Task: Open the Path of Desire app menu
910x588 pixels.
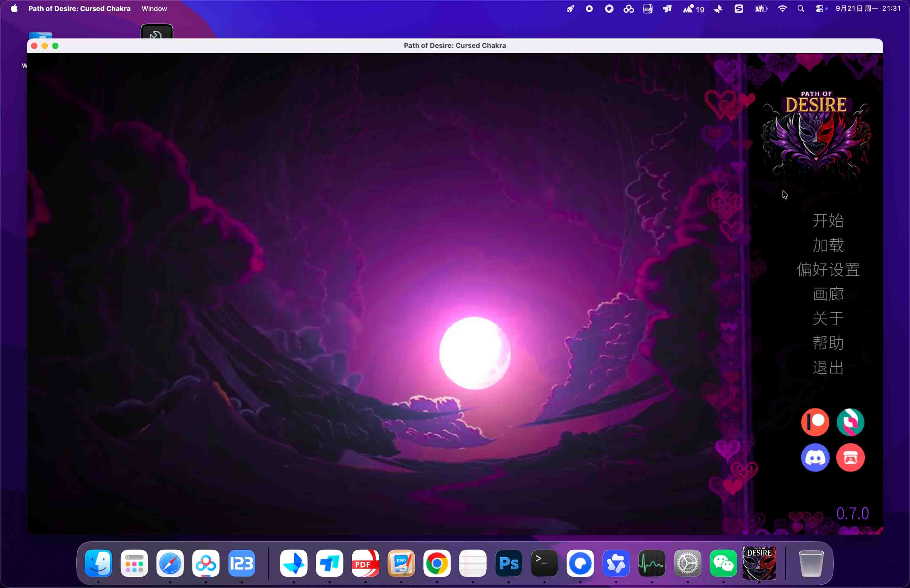Action: coord(79,8)
